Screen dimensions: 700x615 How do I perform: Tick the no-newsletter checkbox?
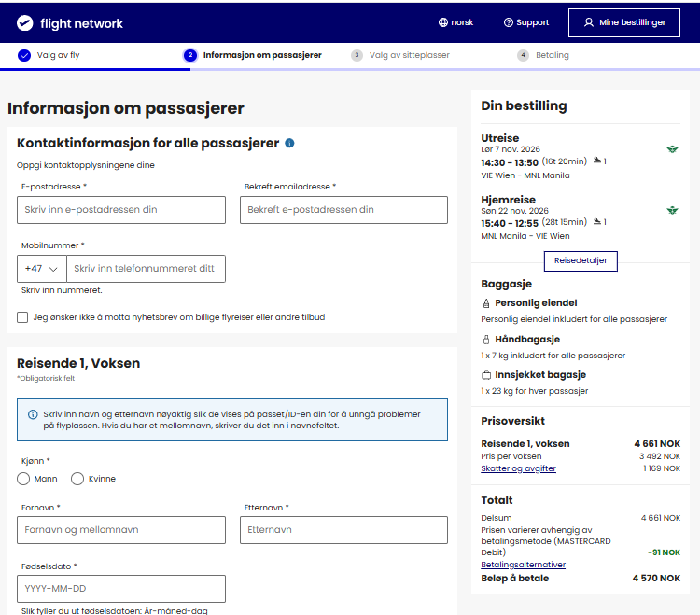22,317
